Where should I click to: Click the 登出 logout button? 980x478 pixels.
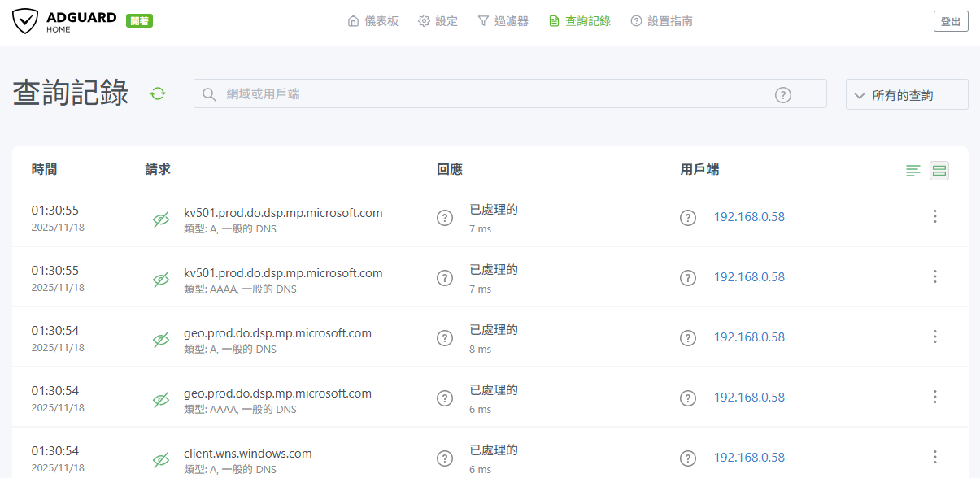950,22
